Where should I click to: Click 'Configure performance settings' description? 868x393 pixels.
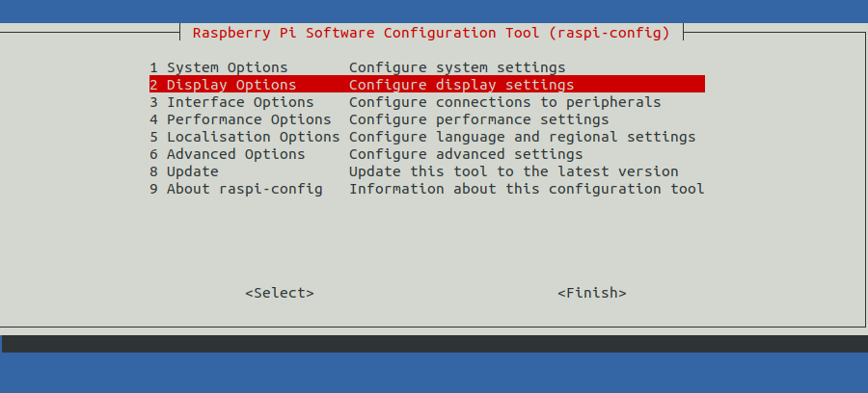(478, 119)
